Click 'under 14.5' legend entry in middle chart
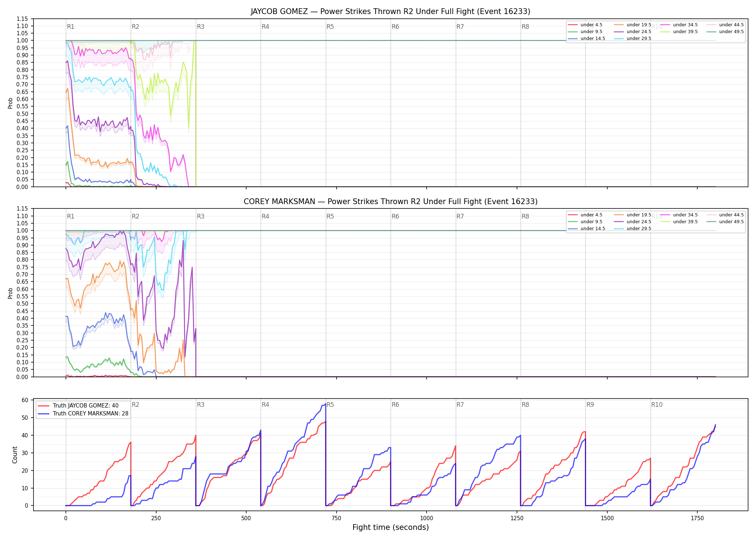 586,229
